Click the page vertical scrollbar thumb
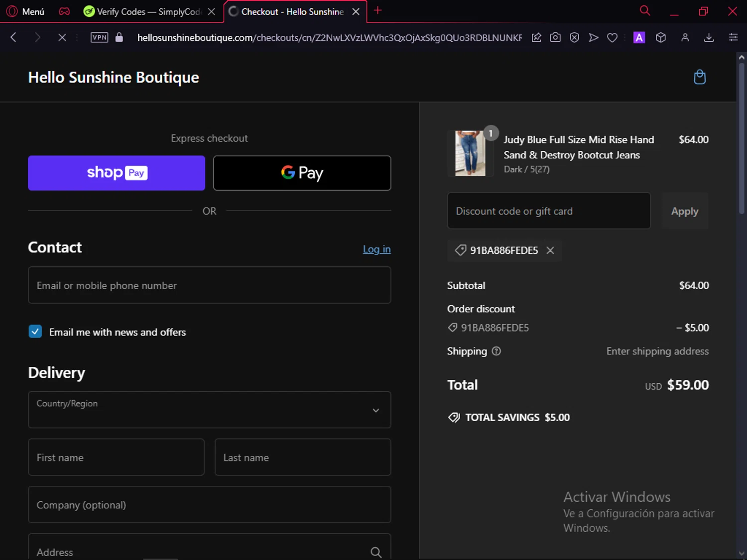The height and width of the screenshot is (560, 747). coord(741,139)
